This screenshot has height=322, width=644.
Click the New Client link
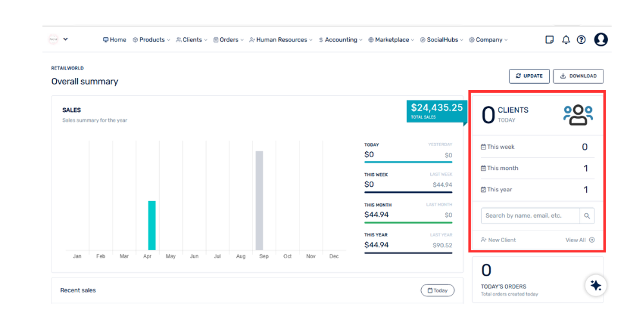point(498,240)
